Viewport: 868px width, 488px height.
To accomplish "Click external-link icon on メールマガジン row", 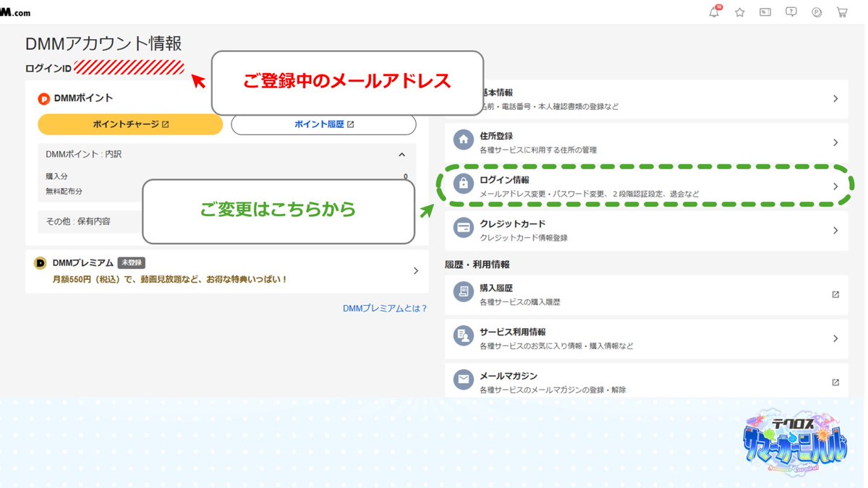I will (835, 382).
